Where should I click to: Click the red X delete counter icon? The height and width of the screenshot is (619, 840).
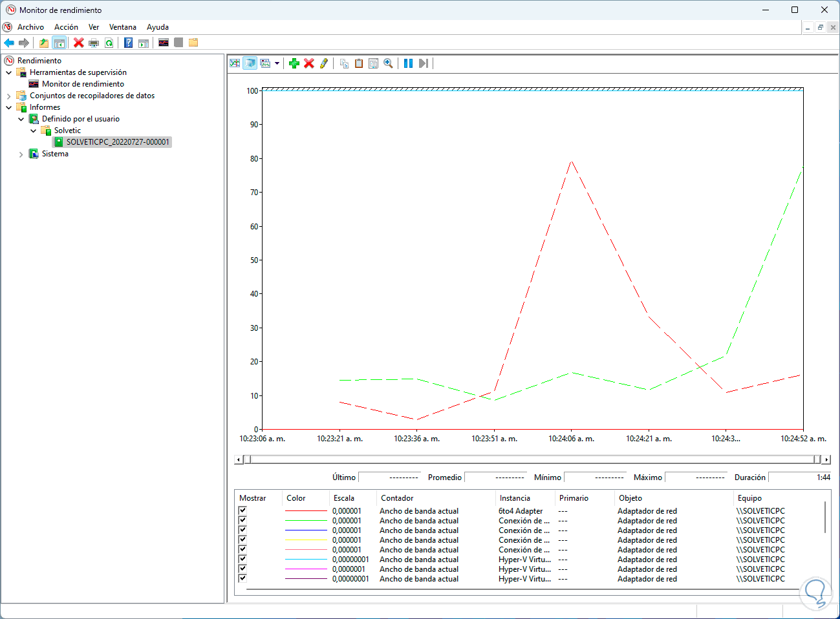tap(309, 63)
